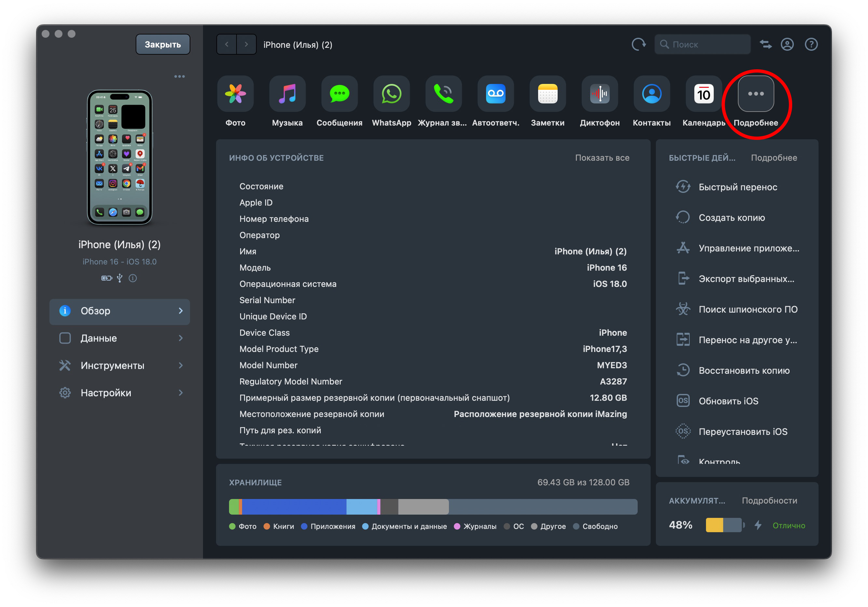The height and width of the screenshot is (607, 868).
Task: Click the 69.43 GB из 128.00 GB label
Action: pos(583,482)
